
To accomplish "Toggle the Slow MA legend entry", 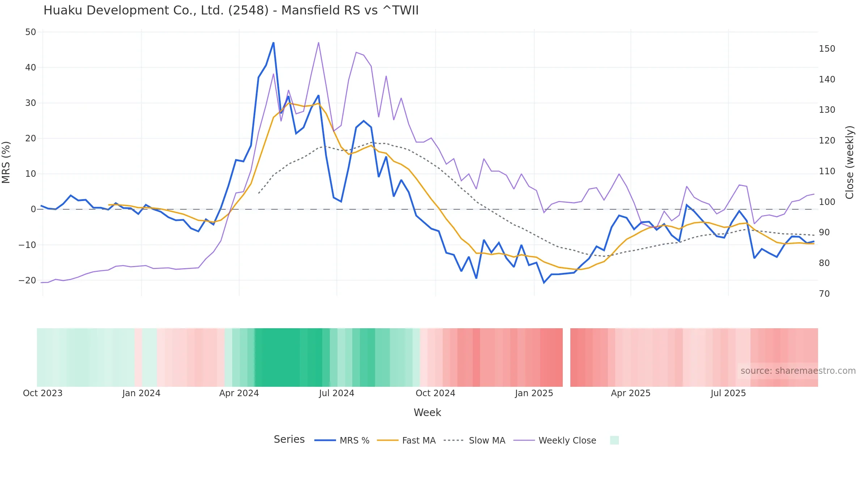I will 474,440.
